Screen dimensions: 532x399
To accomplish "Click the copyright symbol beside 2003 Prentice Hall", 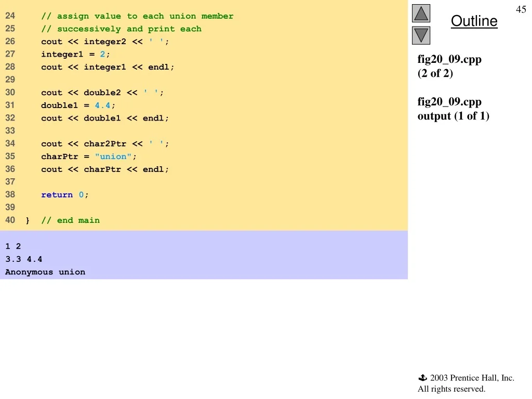I will click(422, 378).
